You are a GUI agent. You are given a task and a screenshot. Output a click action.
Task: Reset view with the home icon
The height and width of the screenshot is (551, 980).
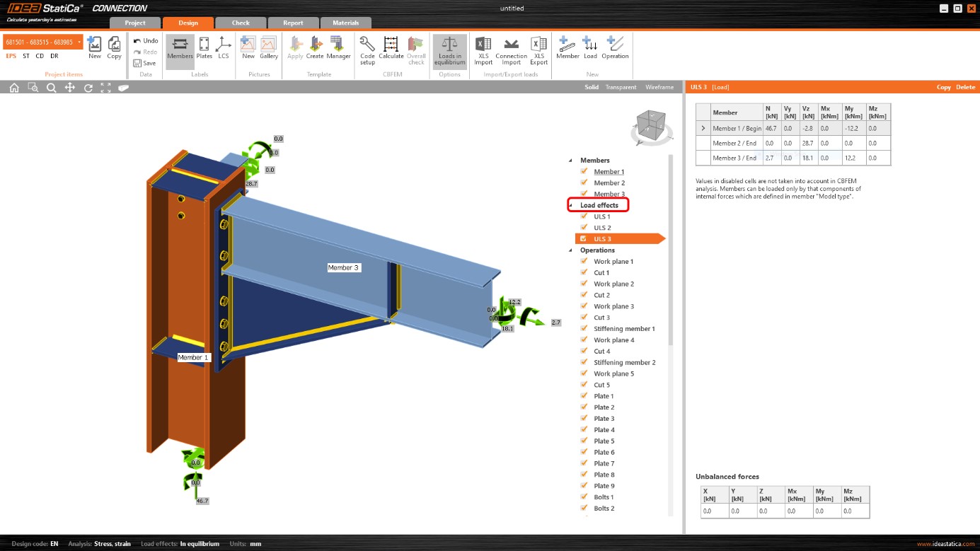click(14, 88)
